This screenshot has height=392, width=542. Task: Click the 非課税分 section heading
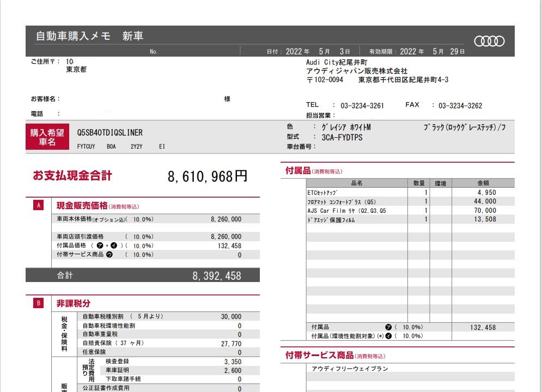(x=74, y=303)
